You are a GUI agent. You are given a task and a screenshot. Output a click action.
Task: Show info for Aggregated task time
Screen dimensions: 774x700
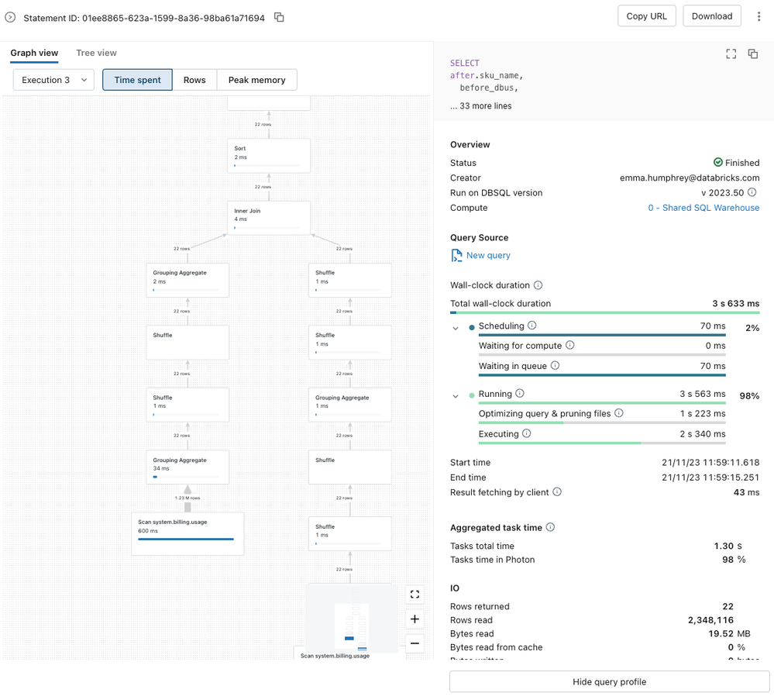pos(550,527)
